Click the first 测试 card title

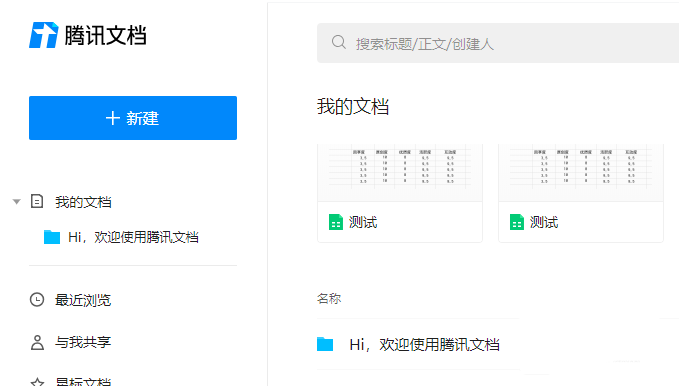point(363,222)
